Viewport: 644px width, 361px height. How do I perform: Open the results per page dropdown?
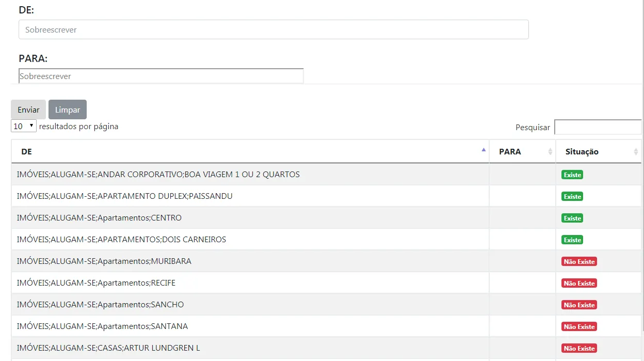24,126
